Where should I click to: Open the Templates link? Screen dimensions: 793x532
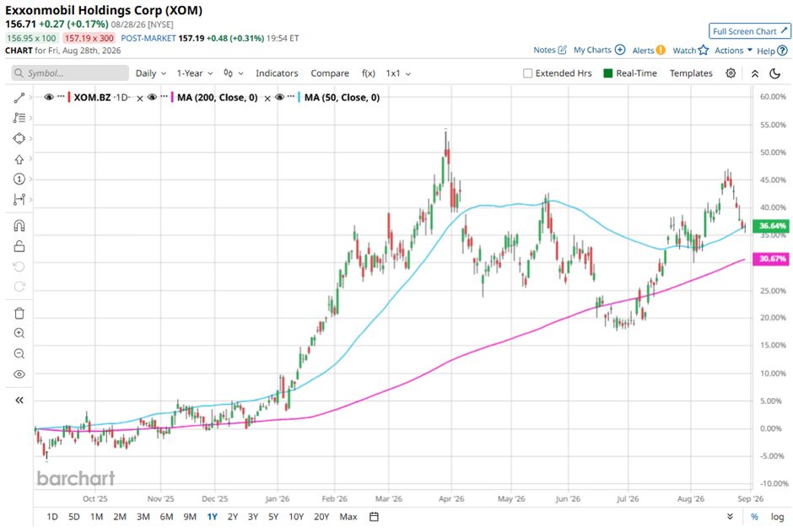(691, 73)
